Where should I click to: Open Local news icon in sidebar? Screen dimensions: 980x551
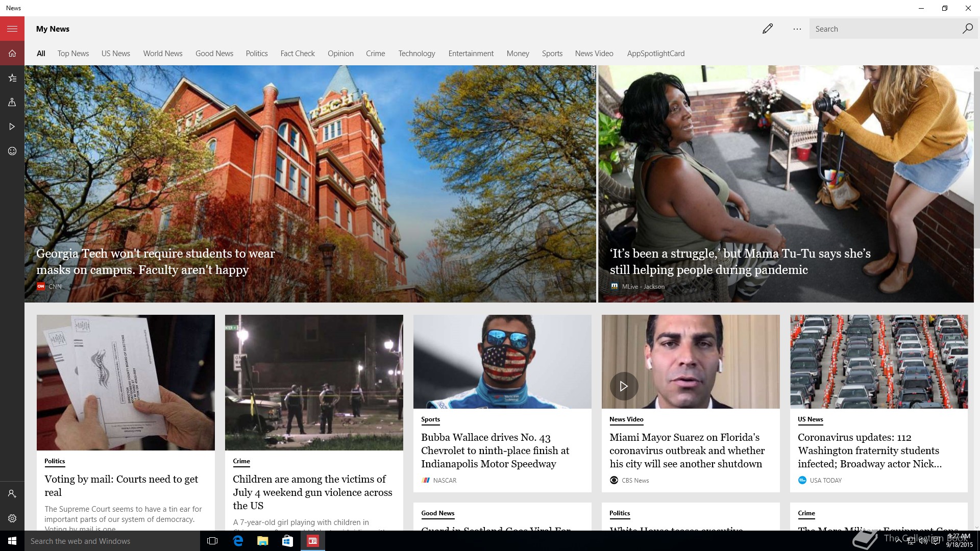click(12, 102)
